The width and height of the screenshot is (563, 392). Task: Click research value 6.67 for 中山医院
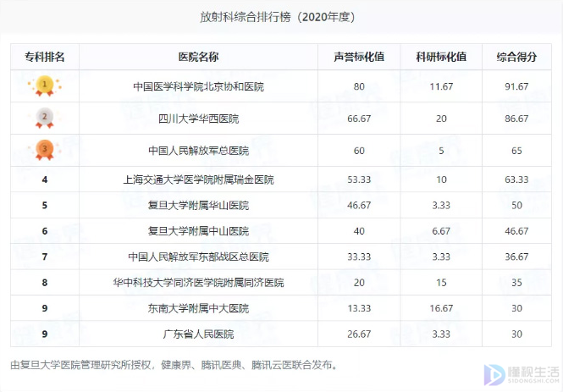pyautogui.click(x=441, y=231)
